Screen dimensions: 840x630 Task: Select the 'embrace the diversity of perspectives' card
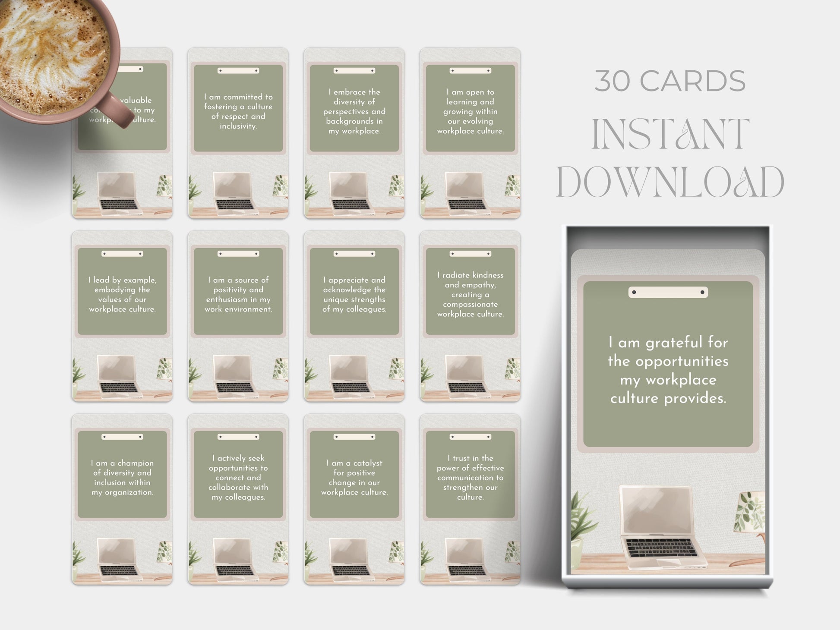(x=354, y=111)
